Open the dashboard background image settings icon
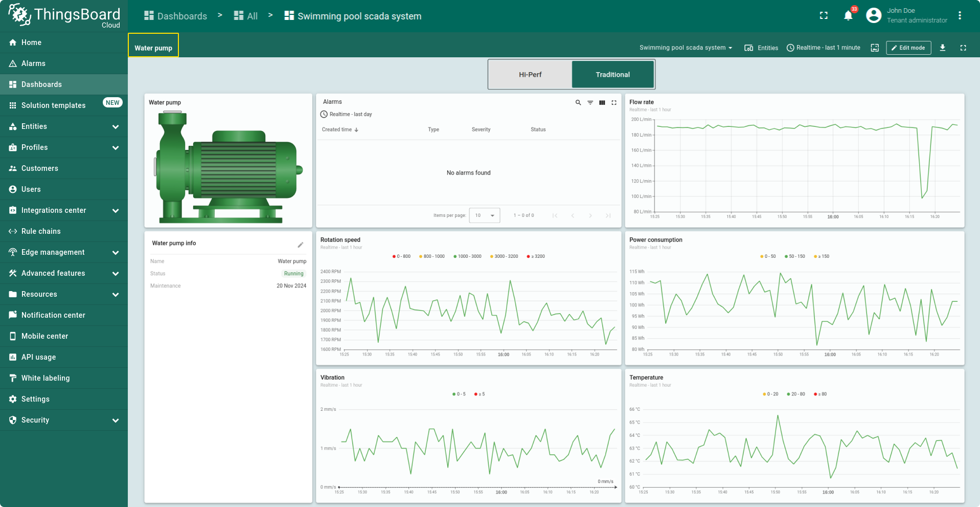Image resolution: width=980 pixels, height=507 pixels. pos(874,48)
